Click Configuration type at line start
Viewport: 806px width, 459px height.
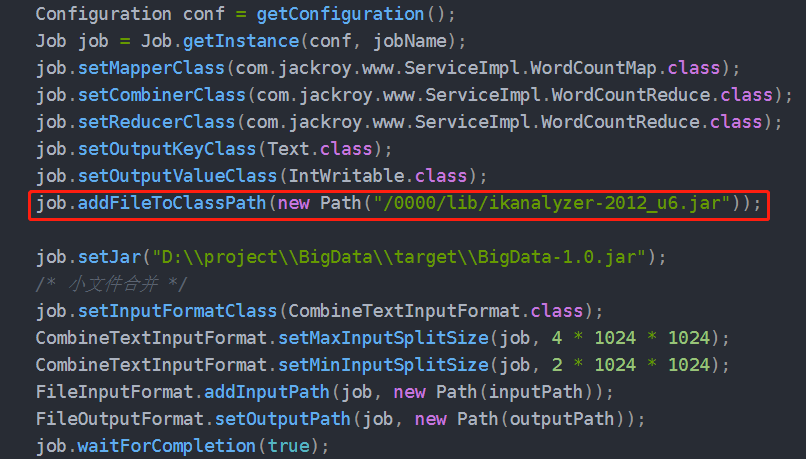coord(103,14)
